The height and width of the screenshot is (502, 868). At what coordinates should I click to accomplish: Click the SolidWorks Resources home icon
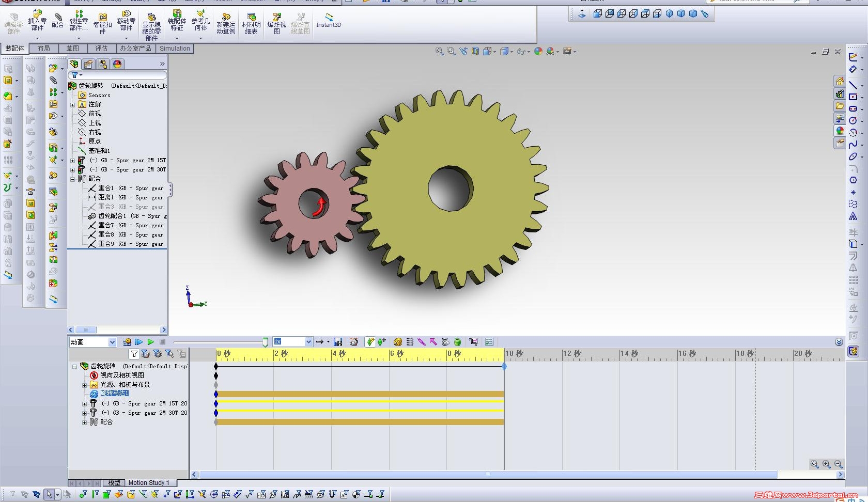pyautogui.click(x=840, y=82)
